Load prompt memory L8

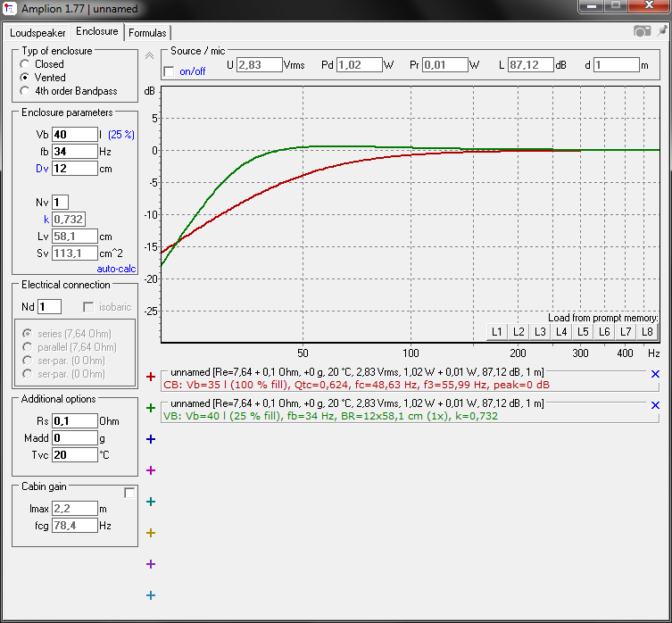point(647,332)
